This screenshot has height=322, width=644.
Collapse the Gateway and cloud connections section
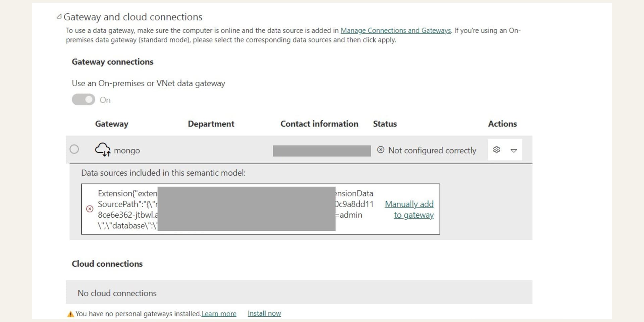point(59,16)
